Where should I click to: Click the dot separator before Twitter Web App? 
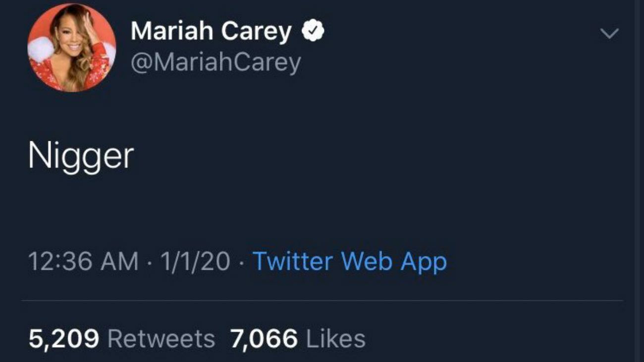[x=241, y=262]
